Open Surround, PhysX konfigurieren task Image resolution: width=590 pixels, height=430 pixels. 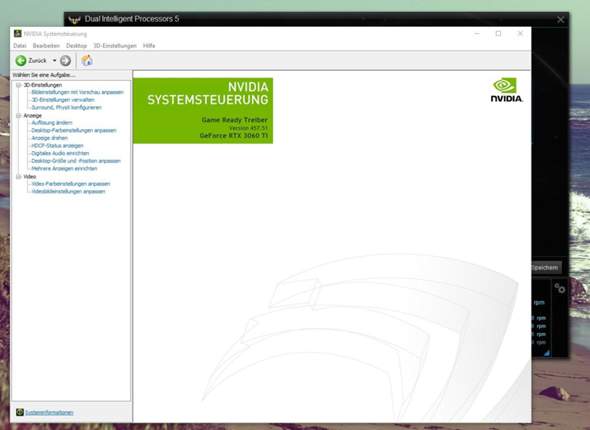point(67,108)
